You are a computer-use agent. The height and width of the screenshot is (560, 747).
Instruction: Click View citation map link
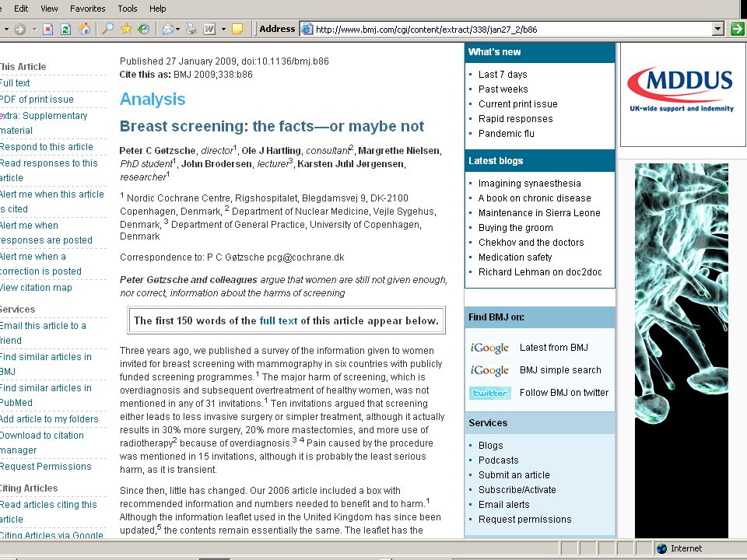pos(36,288)
